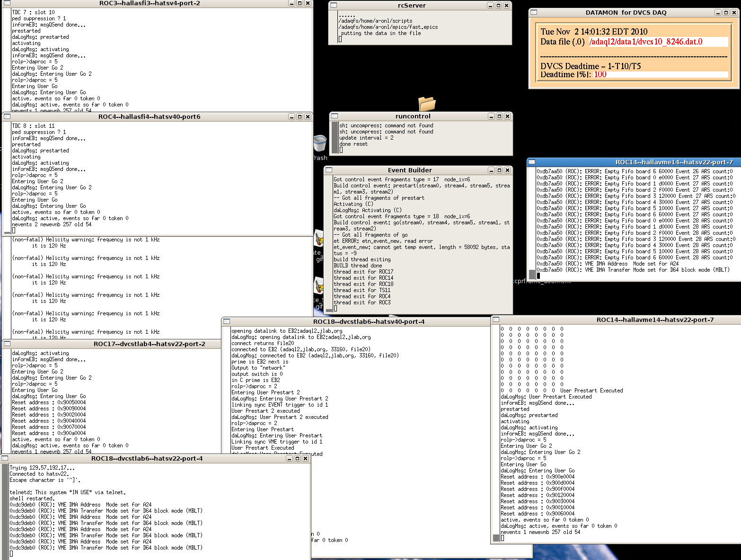Click the text 'DVCS Deadtime = 1-T10/T5'

tap(591, 66)
